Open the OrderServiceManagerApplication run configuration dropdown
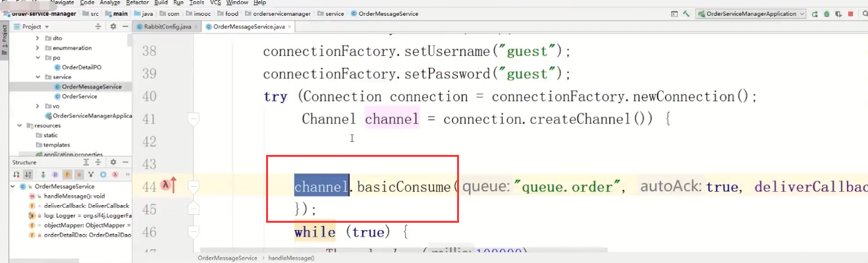Viewport: 868px width, 263px height. pos(751,14)
